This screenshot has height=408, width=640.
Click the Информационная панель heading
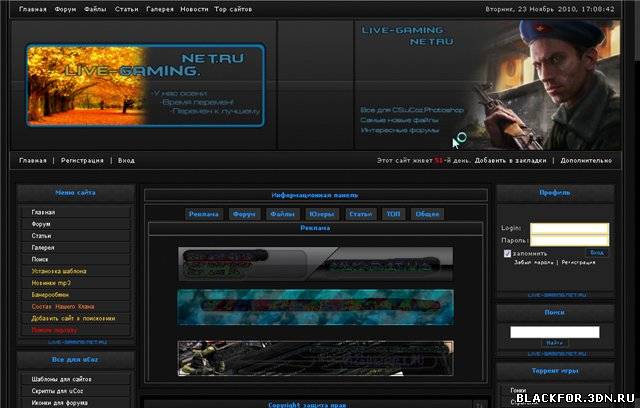(x=315, y=195)
